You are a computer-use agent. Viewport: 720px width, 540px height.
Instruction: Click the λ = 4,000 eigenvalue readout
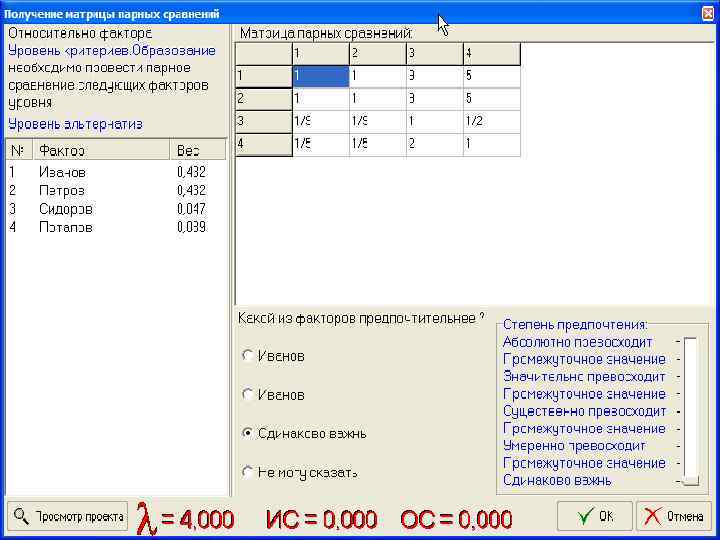186,520
